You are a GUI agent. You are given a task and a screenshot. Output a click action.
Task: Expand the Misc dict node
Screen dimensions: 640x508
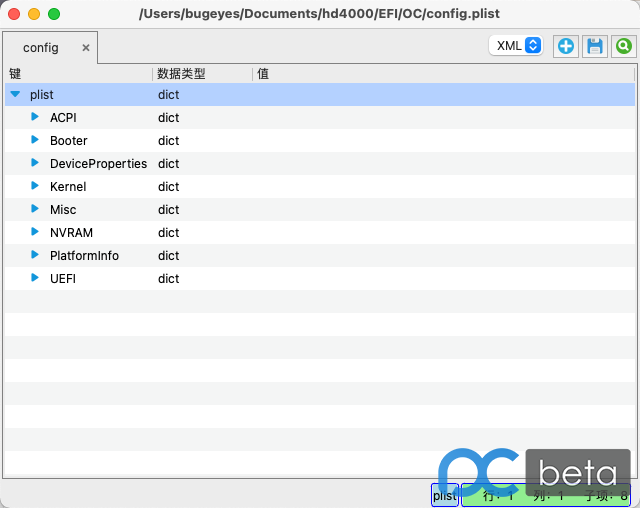tap(35, 209)
